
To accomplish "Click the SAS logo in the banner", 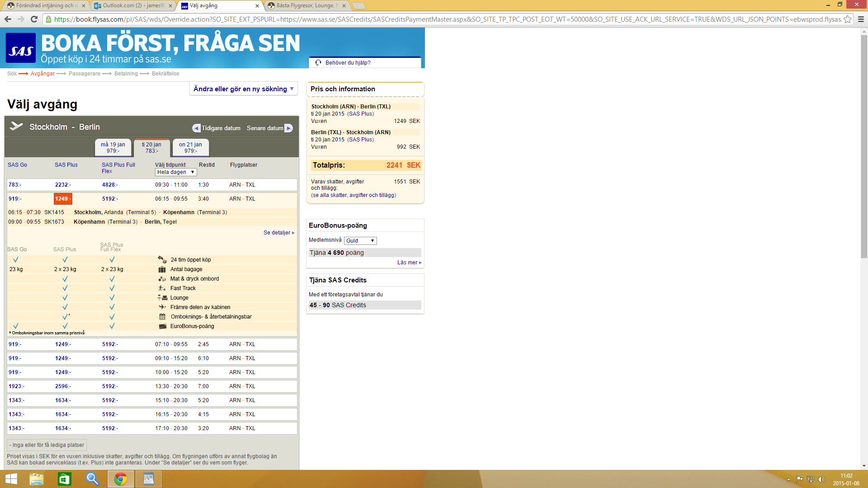I will tap(21, 48).
